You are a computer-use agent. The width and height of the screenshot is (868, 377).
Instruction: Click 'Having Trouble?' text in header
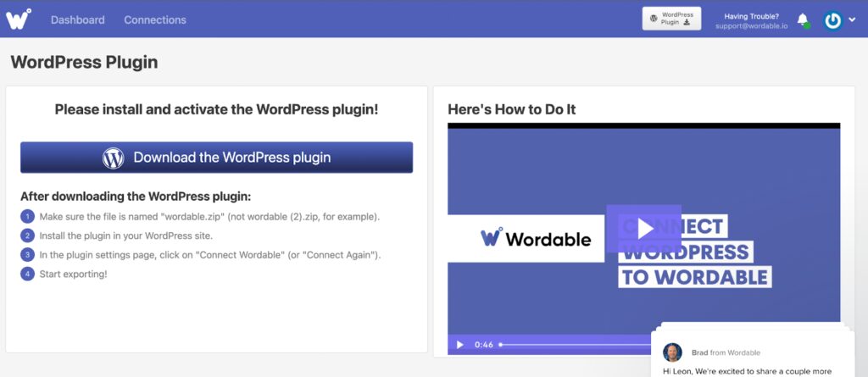coord(751,16)
